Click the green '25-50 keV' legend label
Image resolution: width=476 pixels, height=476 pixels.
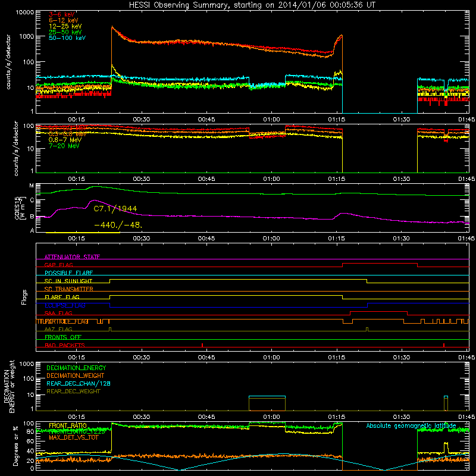(65, 32)
